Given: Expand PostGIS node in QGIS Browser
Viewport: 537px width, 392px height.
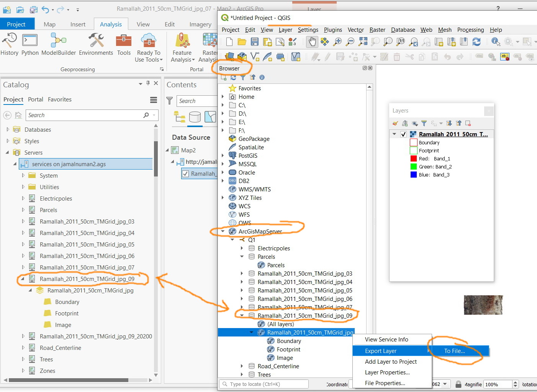Looking at the screenshot, I should pyautogui.click(x=223, y=155).
